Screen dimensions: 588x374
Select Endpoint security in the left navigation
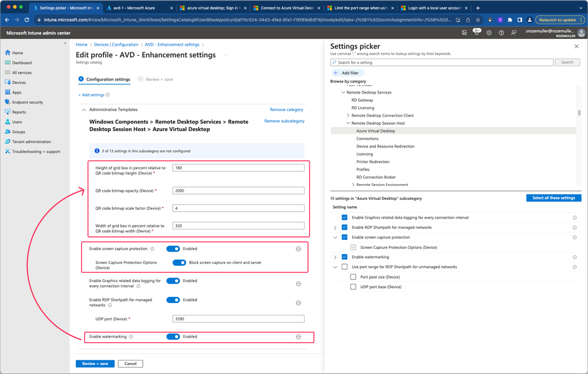point(23,102)
